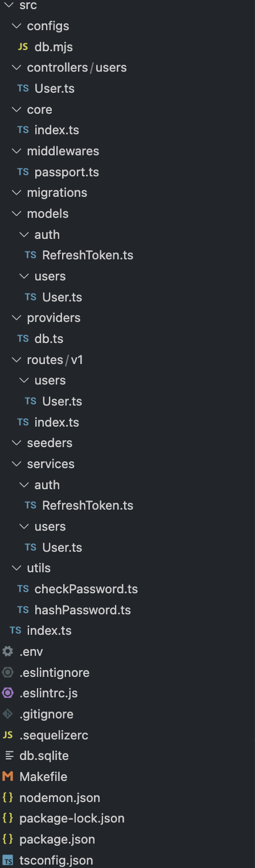Click the JS icon for .sequelizerc

pos(7,735)
